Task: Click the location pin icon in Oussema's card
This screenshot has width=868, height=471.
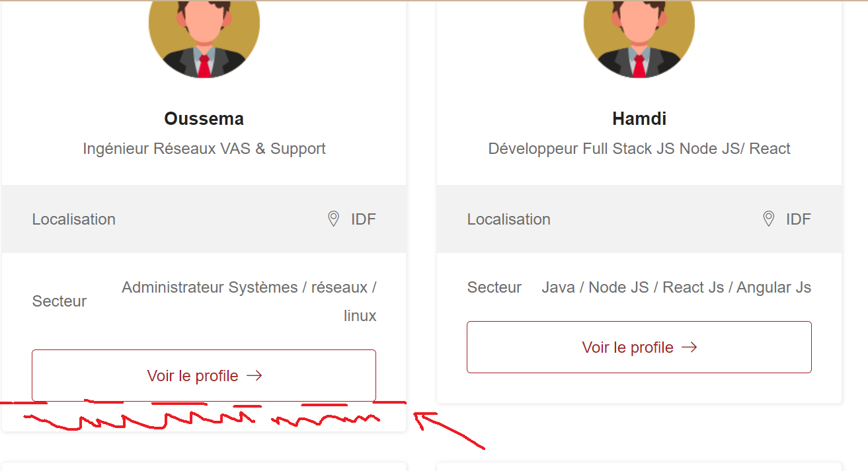Action: (x=334, y=219)
